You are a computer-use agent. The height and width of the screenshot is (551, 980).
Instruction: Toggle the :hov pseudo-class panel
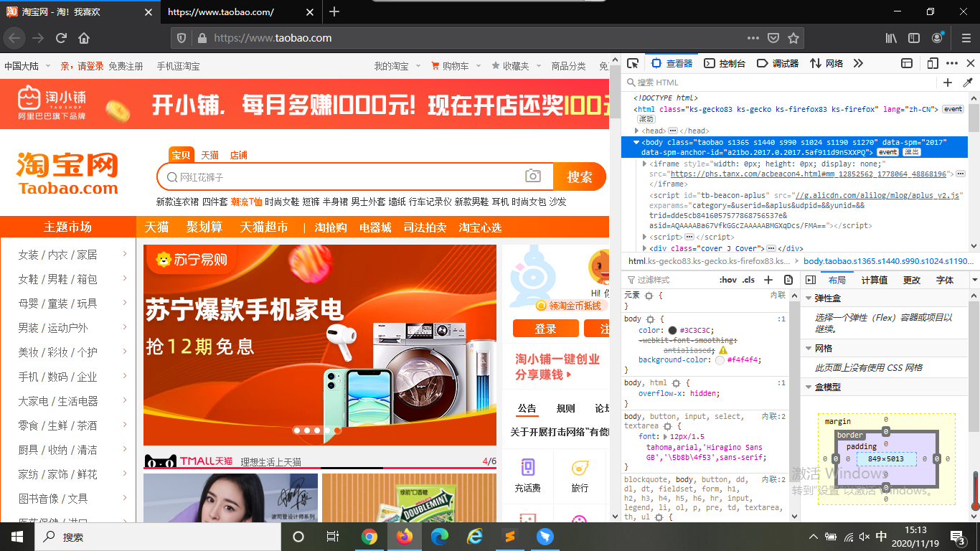tap(728, 280)
